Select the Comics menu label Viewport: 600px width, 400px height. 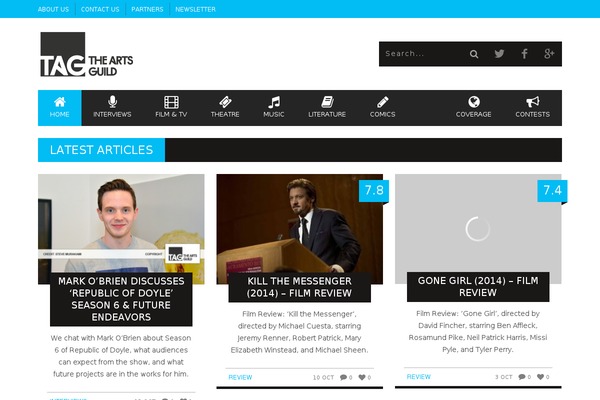pos(382,114)
